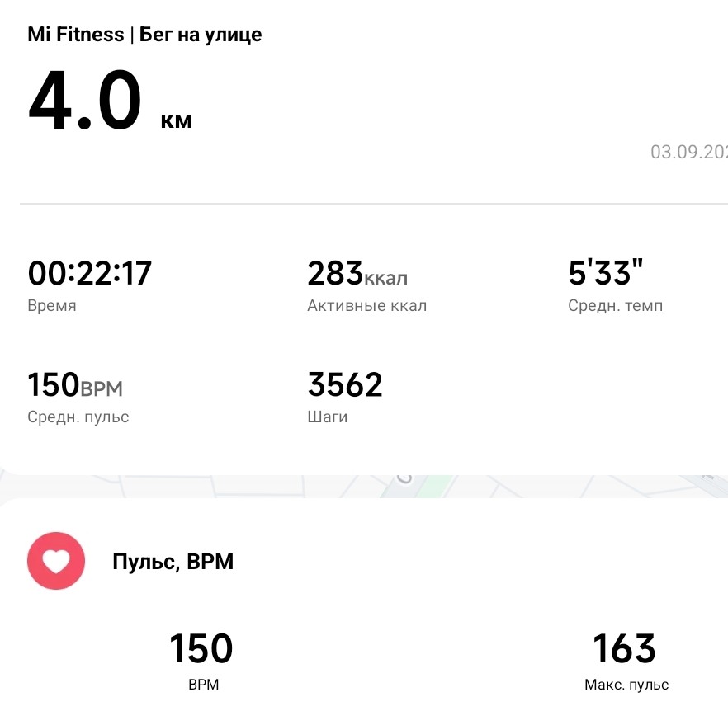Select the 163 max heart rate value
728x711 pixels.
click(x=625, y=649)
